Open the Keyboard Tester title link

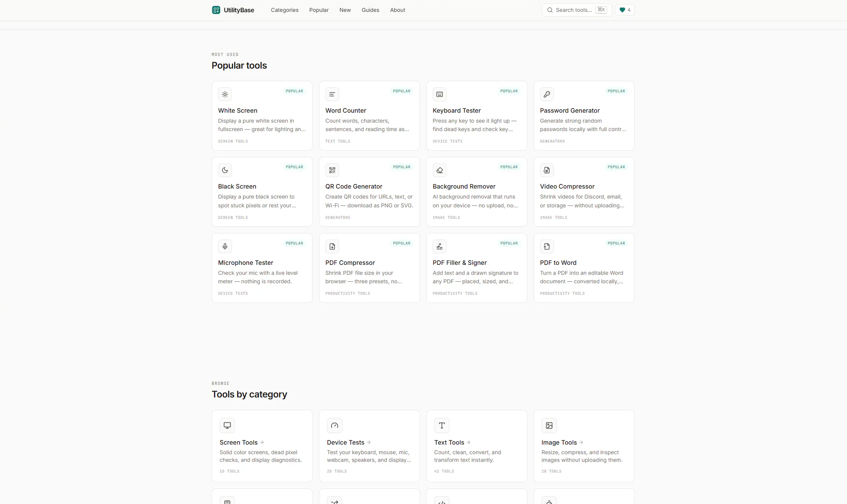456,110
